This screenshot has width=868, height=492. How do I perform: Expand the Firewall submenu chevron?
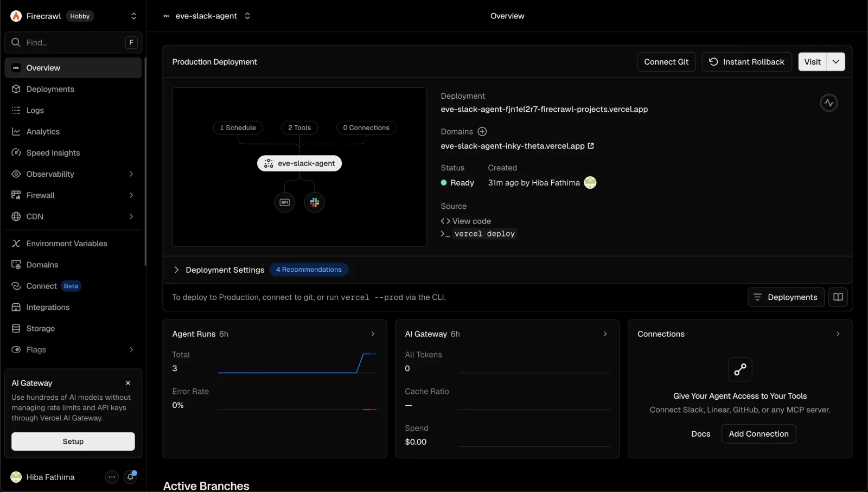131,195
